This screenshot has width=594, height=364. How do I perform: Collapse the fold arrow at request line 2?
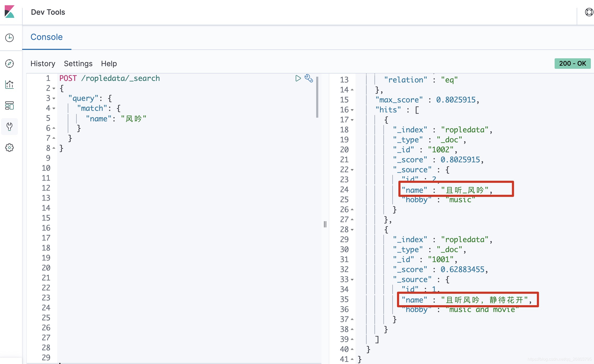point(54,89)
